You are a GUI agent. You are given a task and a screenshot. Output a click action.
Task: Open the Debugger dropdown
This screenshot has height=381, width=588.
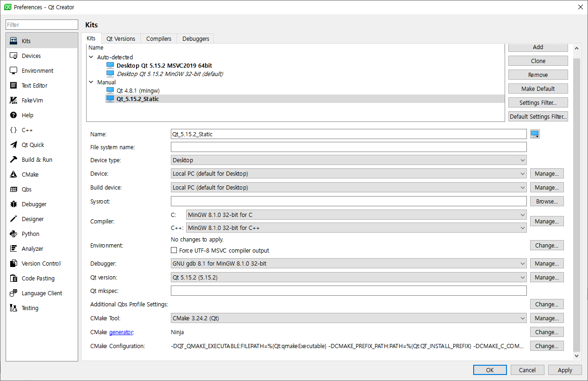coord(349,263)
